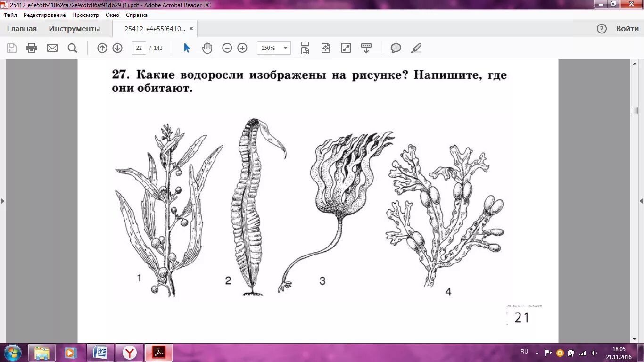Activate the Hand pan tool

207,48
